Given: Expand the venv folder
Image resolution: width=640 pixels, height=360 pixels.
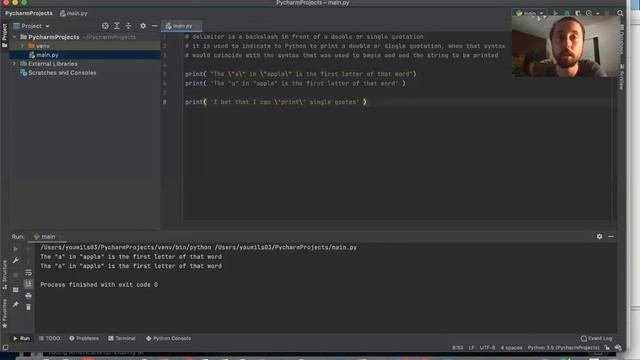Looking at the screenshot, I should coord(23,46).
